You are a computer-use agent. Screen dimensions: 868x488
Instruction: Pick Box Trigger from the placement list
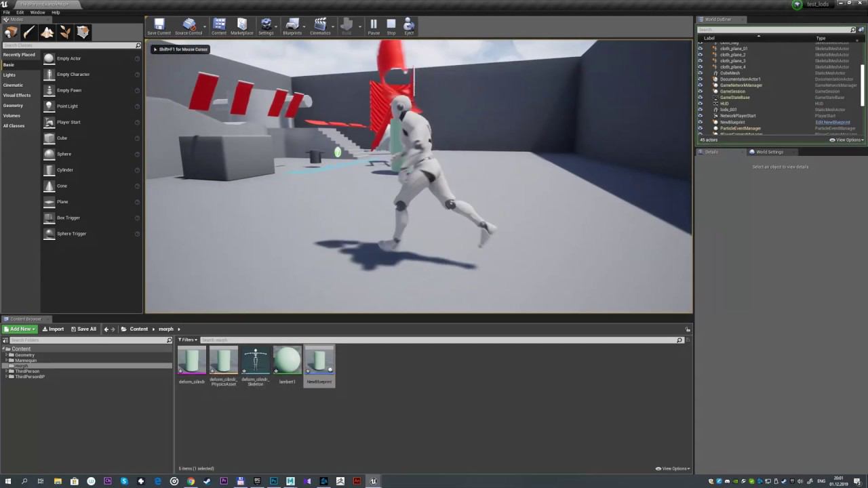[92, 218]
